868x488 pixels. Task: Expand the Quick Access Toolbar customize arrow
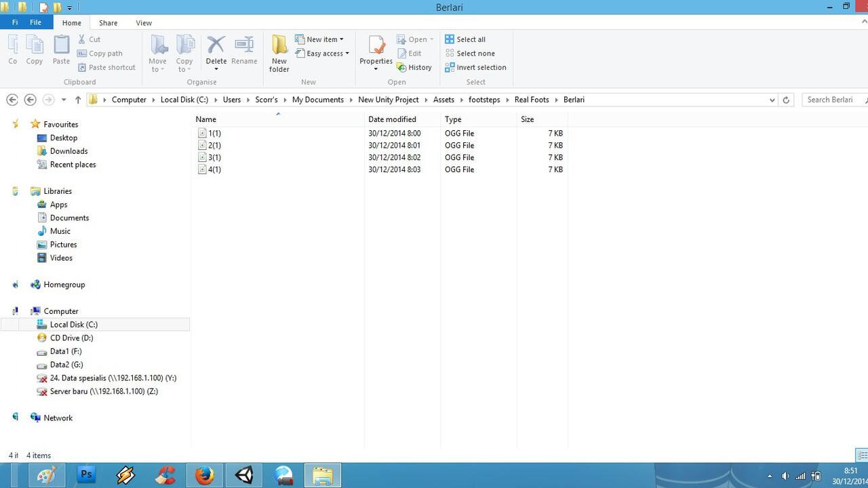point(69,8)
